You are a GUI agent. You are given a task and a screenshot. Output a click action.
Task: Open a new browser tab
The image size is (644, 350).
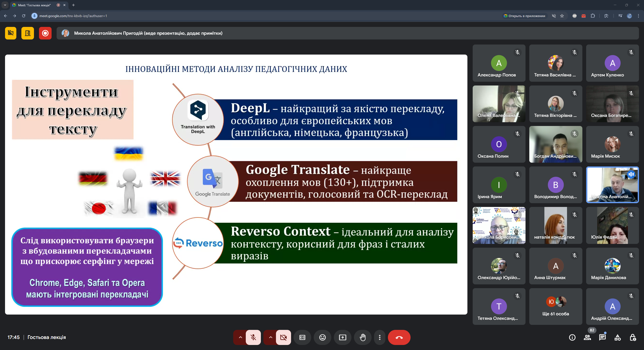pyautogui.click(x=73, y=5)
